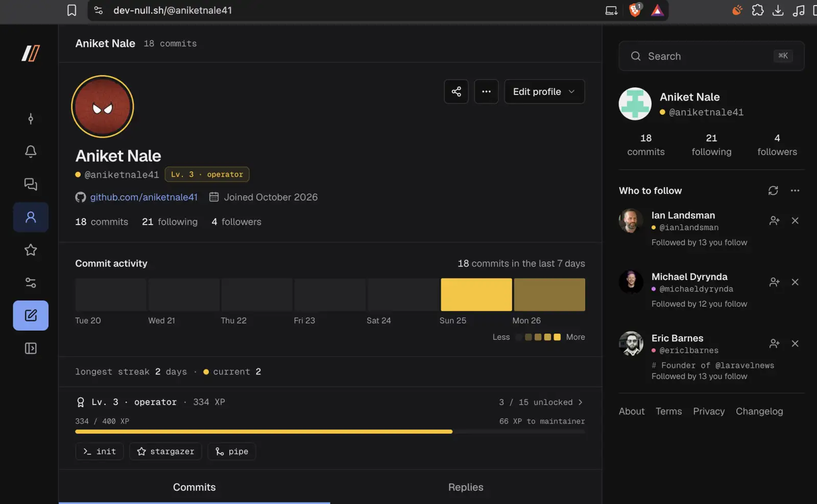Switch to the Replies tab
The width and height of the screenshot is (817, 504).
466,487
